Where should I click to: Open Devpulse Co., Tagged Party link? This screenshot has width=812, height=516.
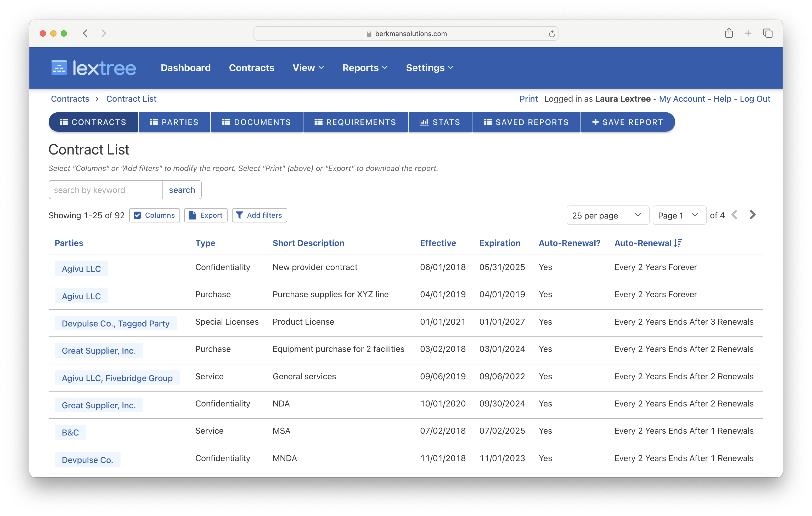pyautogui.click(x=116, y=323)
